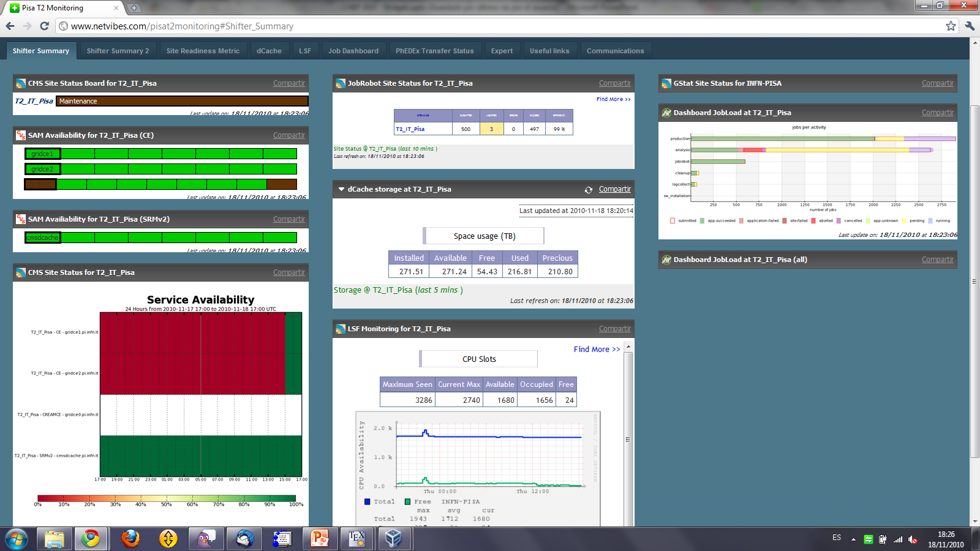980x551 pixels.
Task: Open the Chrome wrench settings menu
Action: point(970,26)
